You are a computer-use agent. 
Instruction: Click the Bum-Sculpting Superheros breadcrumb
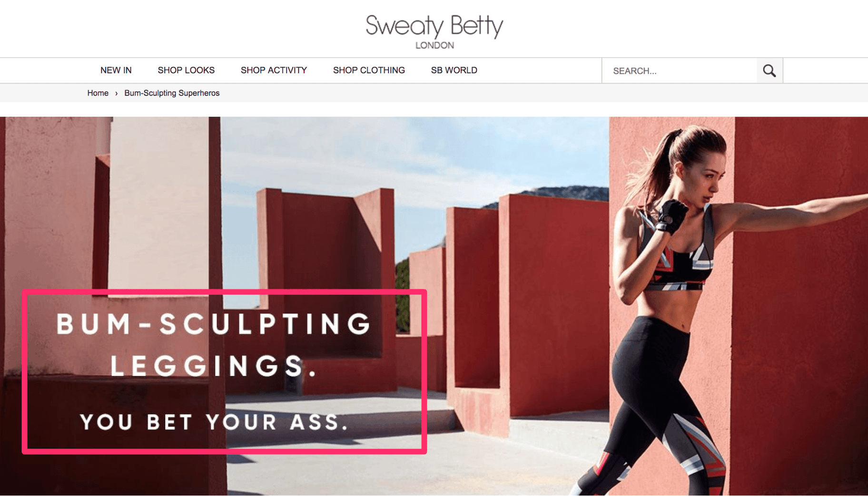[172, 93]
